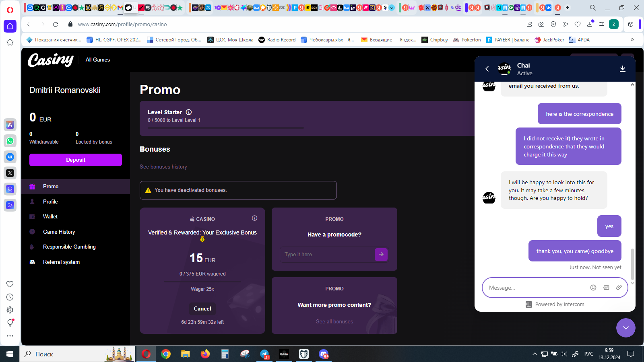
Task: Open the Wallet menu item
Action: pyautogui.click(x=50, y=217)
